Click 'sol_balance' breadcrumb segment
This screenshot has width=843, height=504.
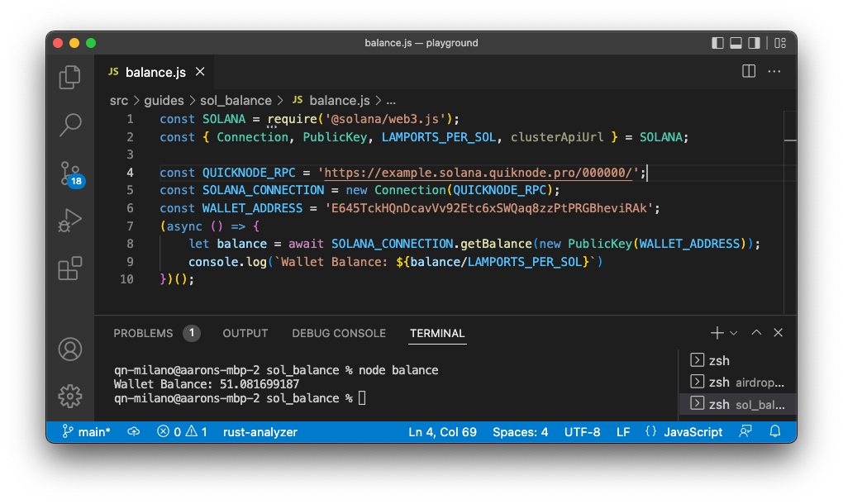pos(236,101)
